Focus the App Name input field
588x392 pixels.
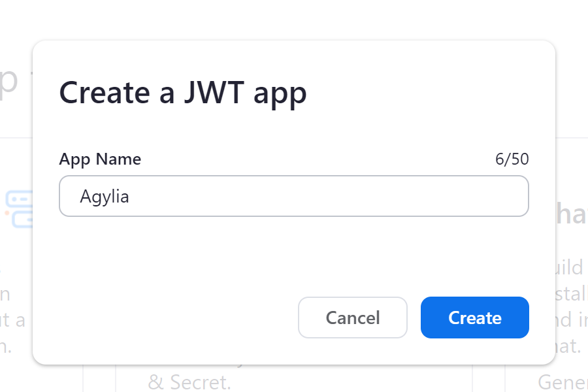coord(294,196)
